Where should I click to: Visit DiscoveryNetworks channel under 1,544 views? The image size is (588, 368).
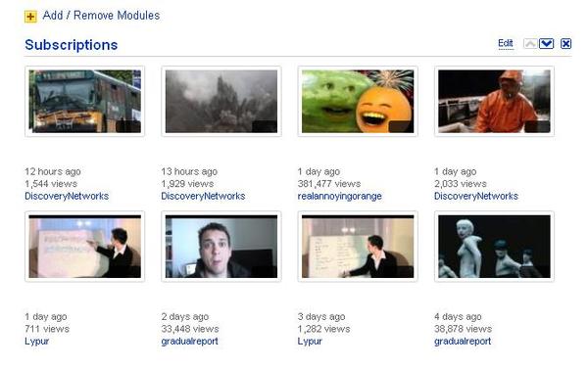click(67, 196)
